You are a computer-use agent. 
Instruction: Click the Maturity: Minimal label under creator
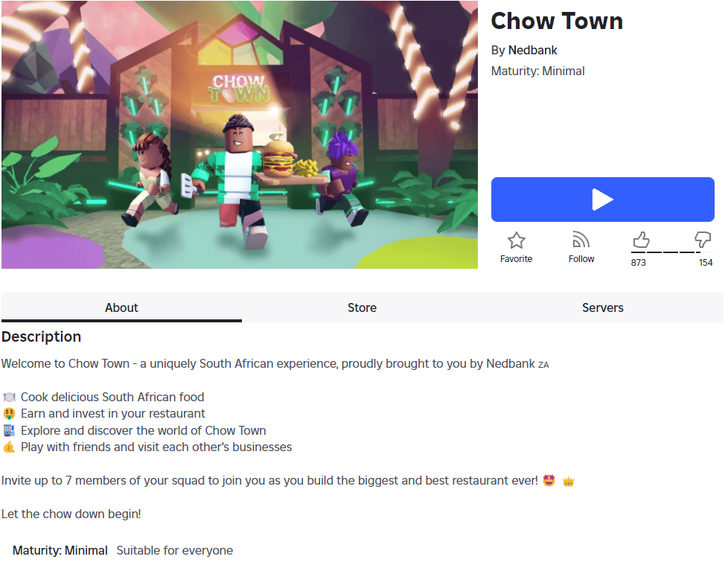click(537, 71)
